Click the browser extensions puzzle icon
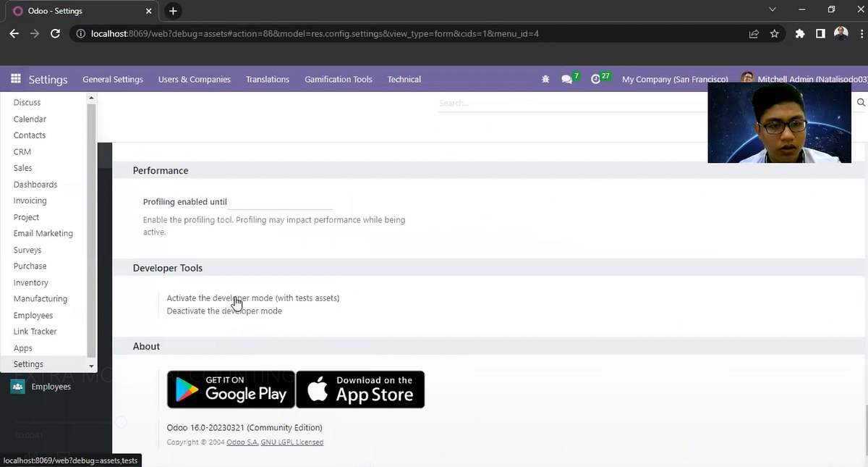 [x=800, y=33]
